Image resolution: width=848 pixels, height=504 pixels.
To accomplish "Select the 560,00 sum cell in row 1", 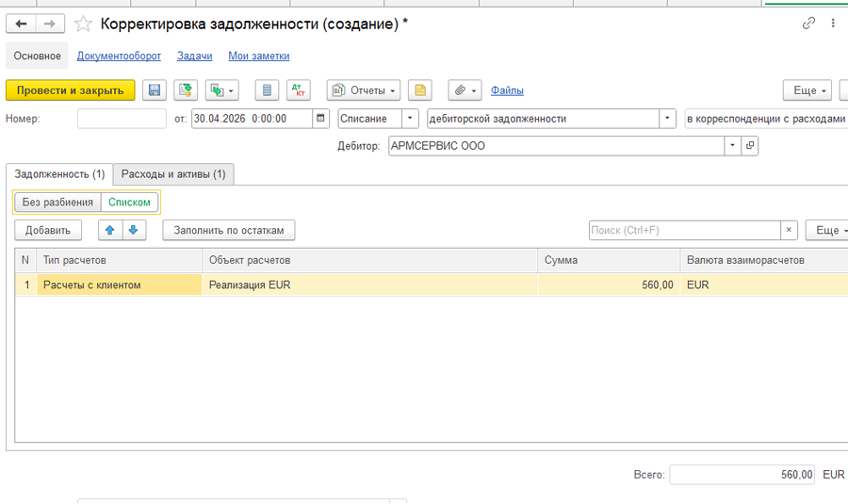I will [x=609, y=285].
